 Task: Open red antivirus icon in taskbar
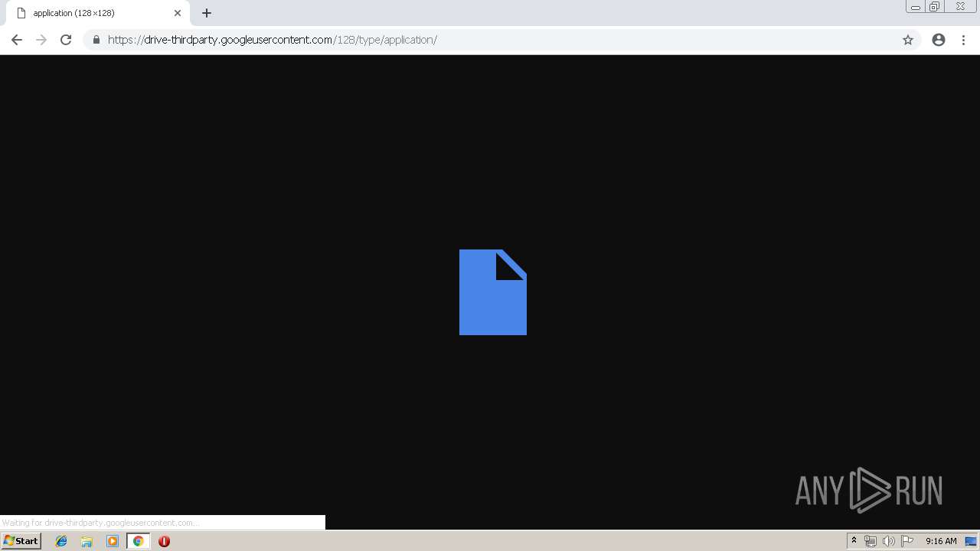pos(164,541)
